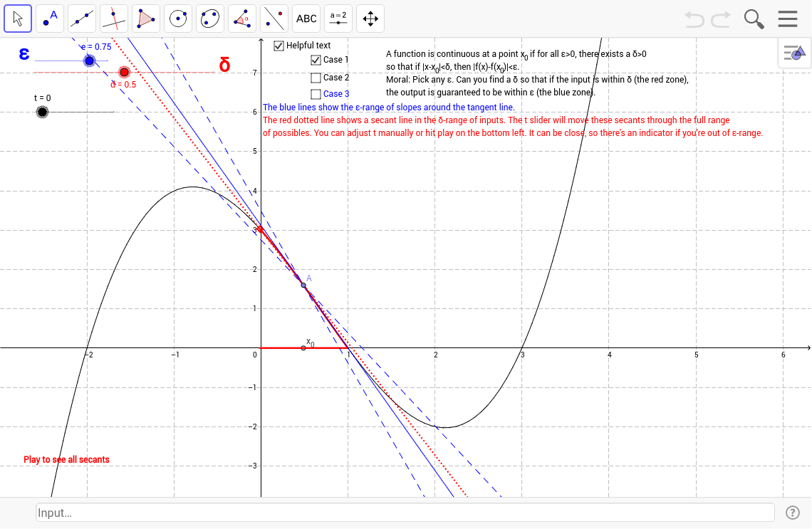812x529 pixels.
Task: Uncheck the Helpful text checkbox
Action: pyautogui.click(x=279, y=46)
